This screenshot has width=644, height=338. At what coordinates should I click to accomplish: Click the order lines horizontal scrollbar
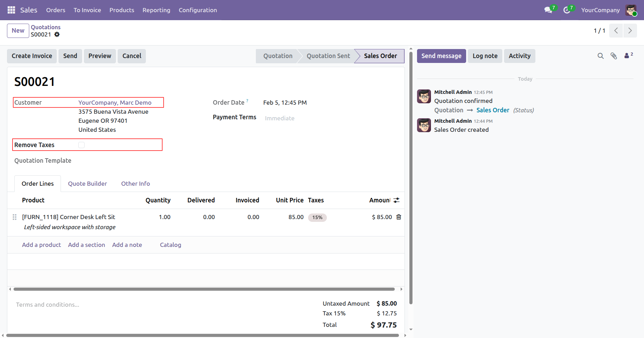point(204,289)
